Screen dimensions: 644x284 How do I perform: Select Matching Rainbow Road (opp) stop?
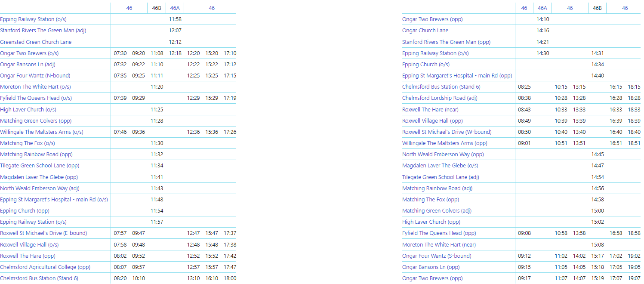[36, 154]
